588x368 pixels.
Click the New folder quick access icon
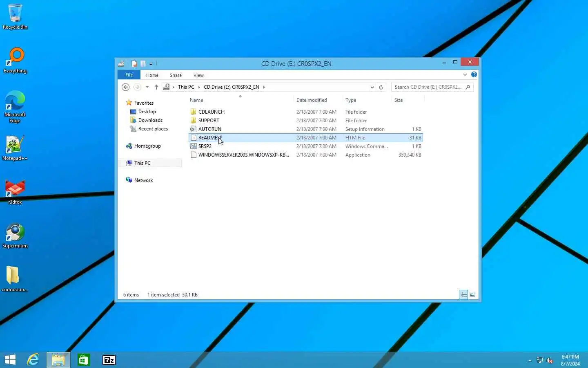[143, 63]
